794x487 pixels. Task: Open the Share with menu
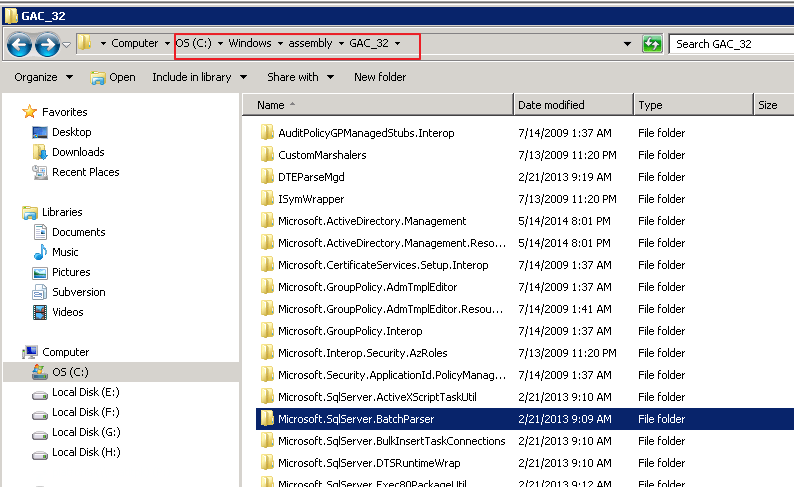[x=300, y=77]
